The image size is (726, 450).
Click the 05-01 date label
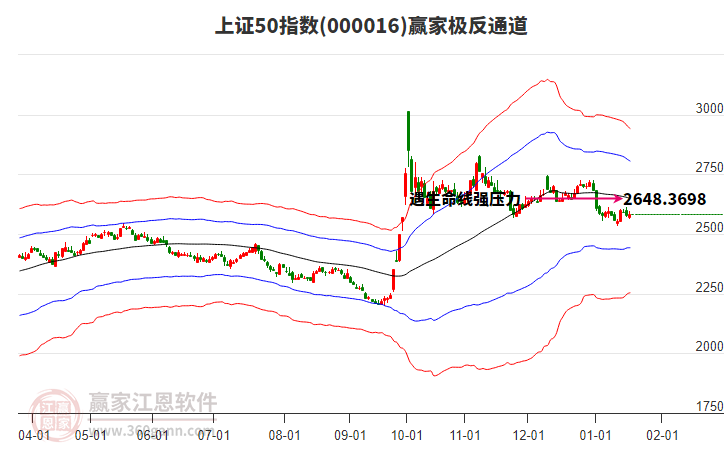pos(90,435)
